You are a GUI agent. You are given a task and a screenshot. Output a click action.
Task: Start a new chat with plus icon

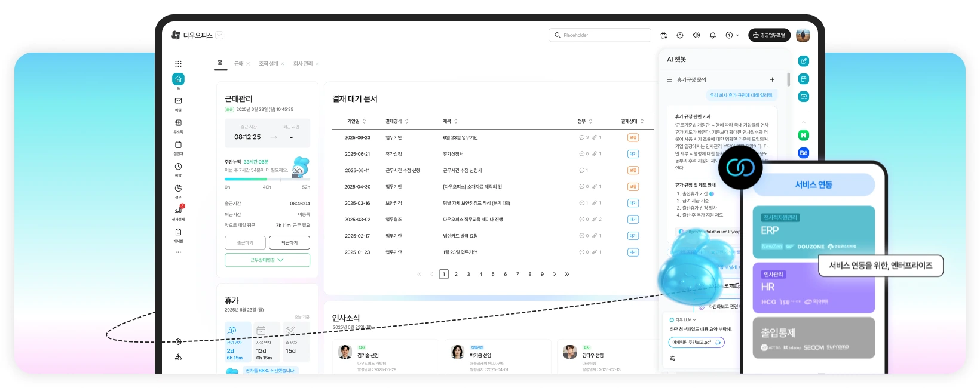(x=772, y=79)
